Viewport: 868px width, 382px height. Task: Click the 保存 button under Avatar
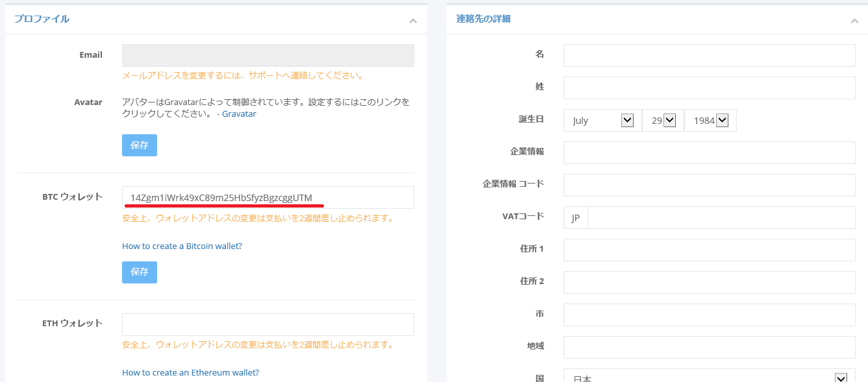click(140, 145)
